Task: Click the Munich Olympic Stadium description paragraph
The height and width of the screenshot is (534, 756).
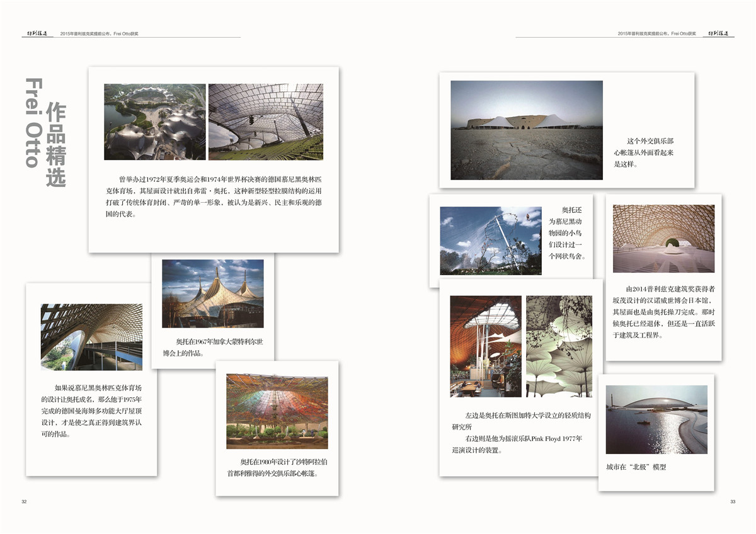Action: coord(213,196)
